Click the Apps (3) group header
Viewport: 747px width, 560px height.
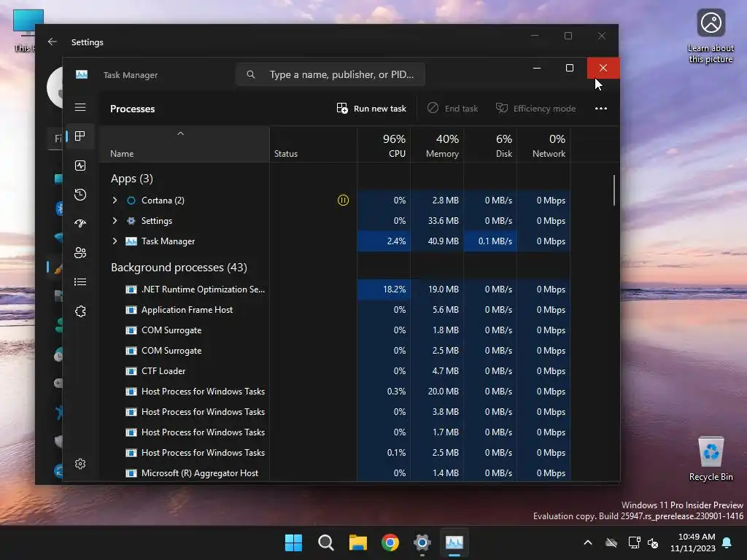(x=132, y=179)
